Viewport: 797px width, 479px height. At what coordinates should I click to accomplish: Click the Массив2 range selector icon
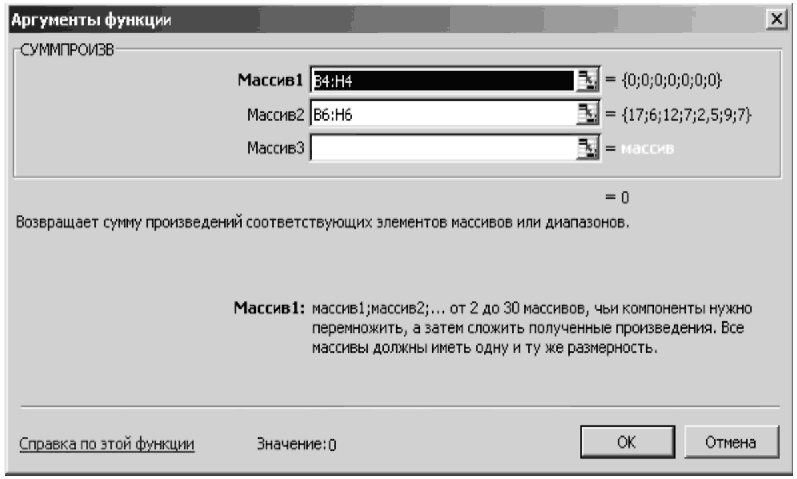coord(587,114)
